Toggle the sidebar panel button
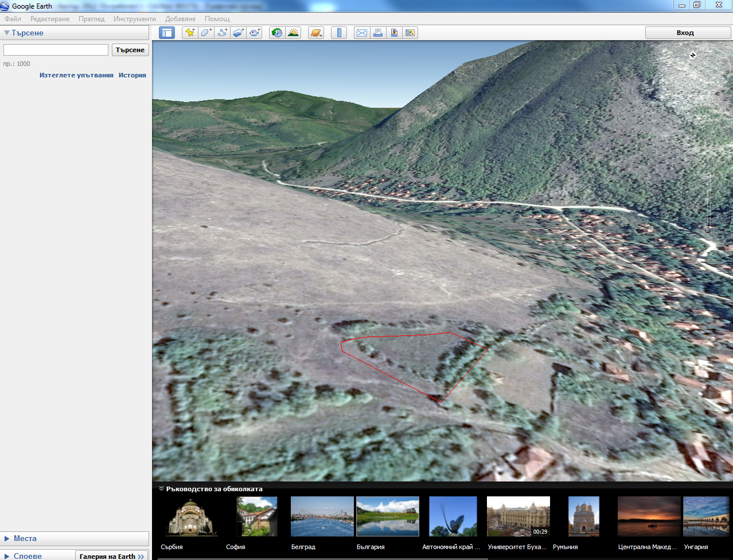 (167, 33)
